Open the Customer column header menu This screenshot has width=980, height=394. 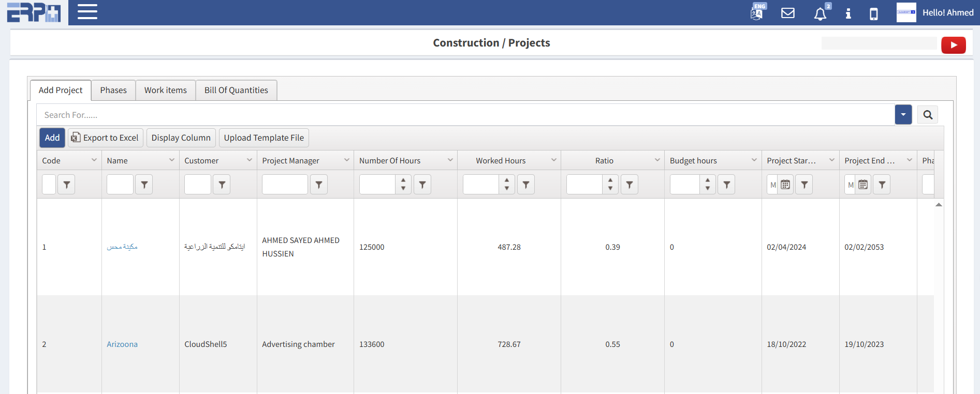pyautogui.click(x=250, y=160)
